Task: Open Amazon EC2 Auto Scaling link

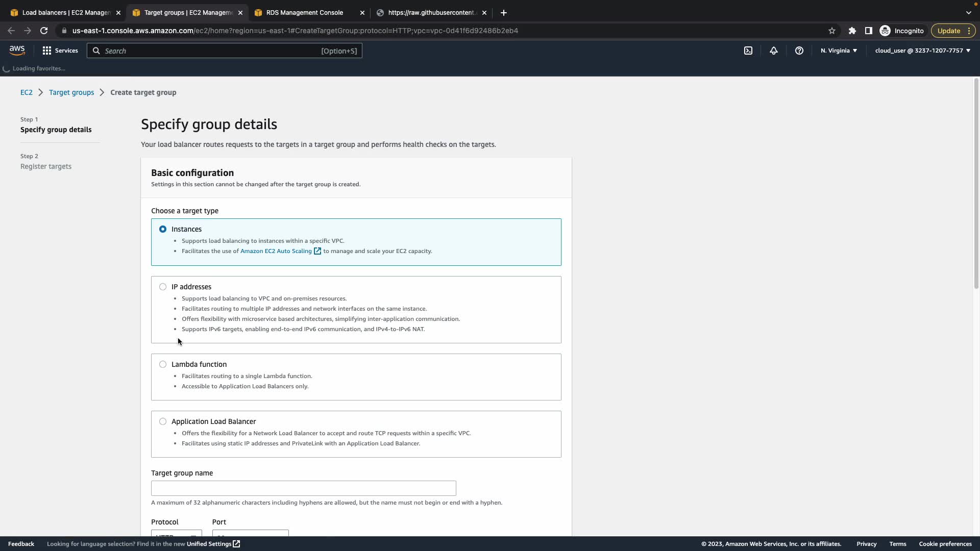Action: click(x=276, y=251)
